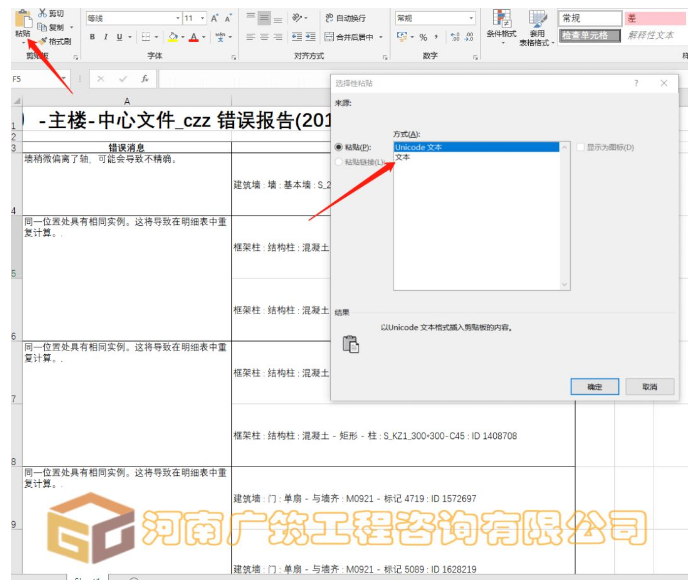Screen dimensions: 697x583
Task: Center text horizontally
Action: (264, 37)
